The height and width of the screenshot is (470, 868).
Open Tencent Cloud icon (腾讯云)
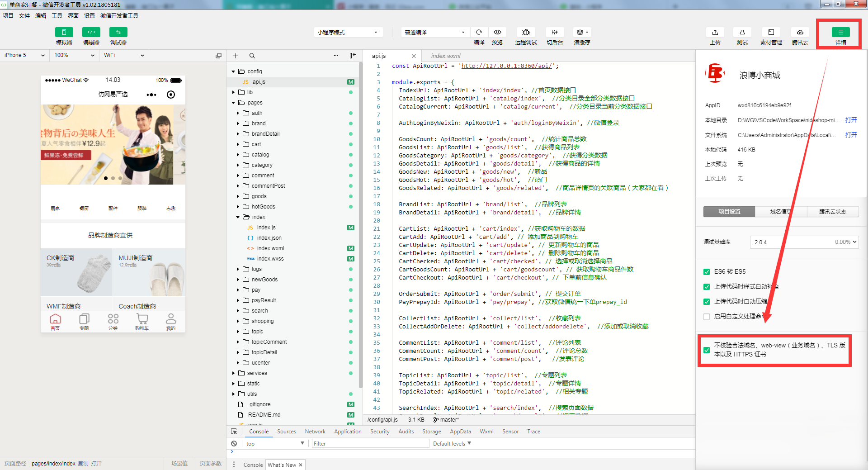point(800,32)
